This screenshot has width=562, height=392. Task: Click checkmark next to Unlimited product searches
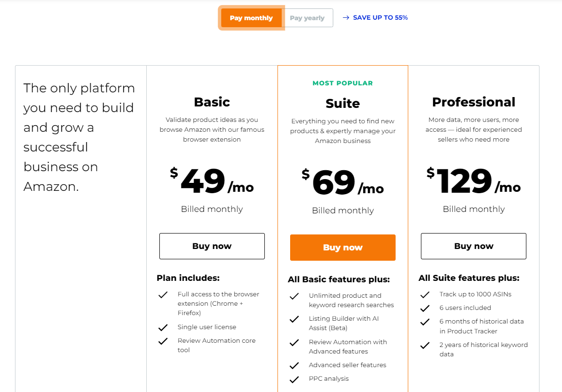tap(294, 296)
